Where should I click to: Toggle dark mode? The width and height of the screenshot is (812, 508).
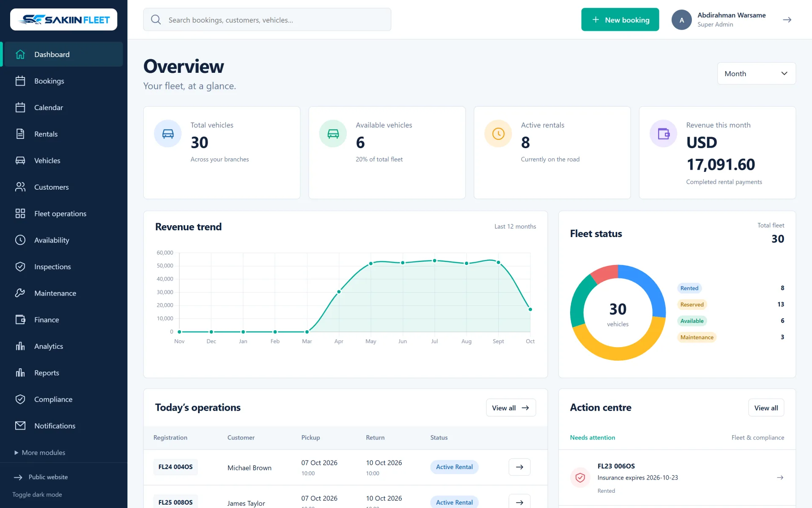tap(37, 494)
